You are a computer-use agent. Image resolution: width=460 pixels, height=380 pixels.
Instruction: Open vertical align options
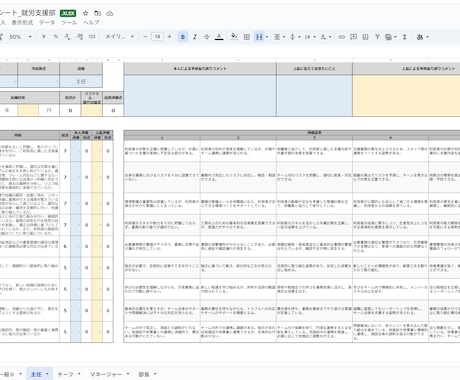coord(295,37)
